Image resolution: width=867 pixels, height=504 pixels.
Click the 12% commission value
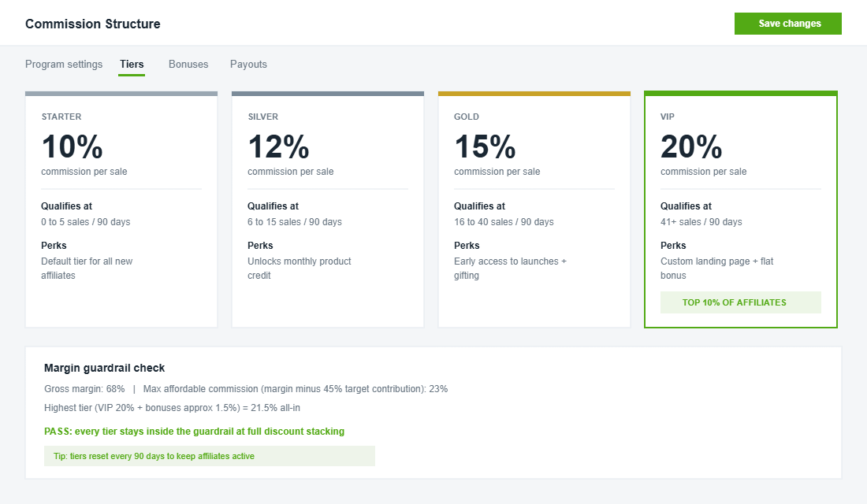pos(279,146)
